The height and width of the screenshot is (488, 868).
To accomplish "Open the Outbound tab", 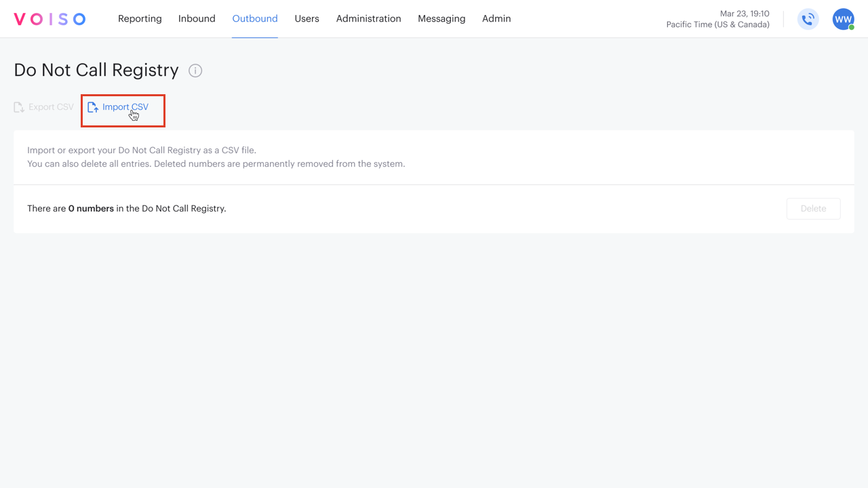I will pos(254,19).
